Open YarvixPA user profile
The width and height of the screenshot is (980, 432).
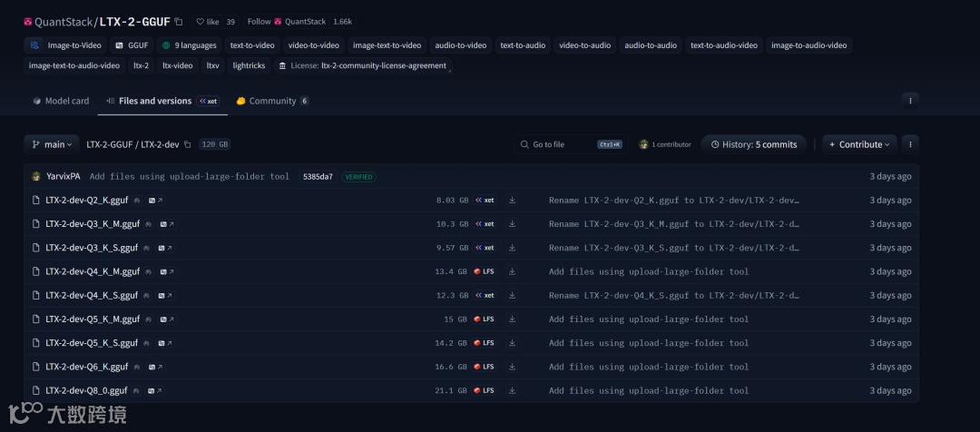64,177
